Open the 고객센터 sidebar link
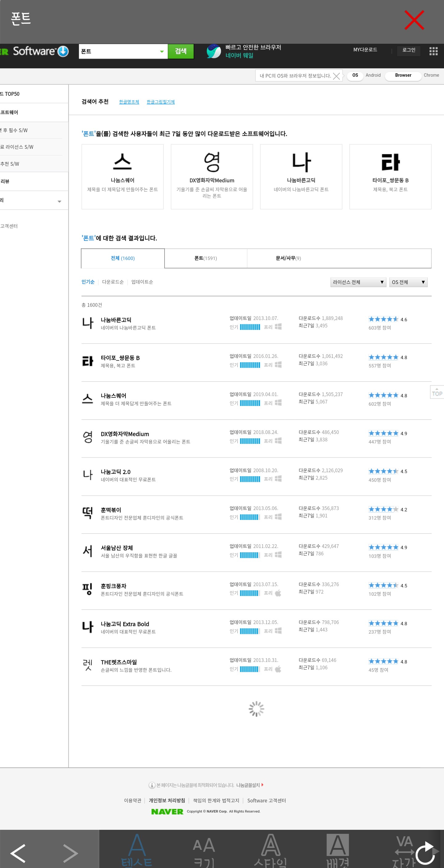 pos(9,226)
